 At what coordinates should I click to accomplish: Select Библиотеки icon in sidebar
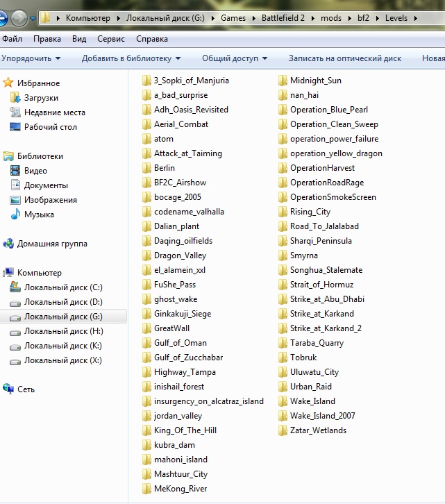click(x=8, y=156)
